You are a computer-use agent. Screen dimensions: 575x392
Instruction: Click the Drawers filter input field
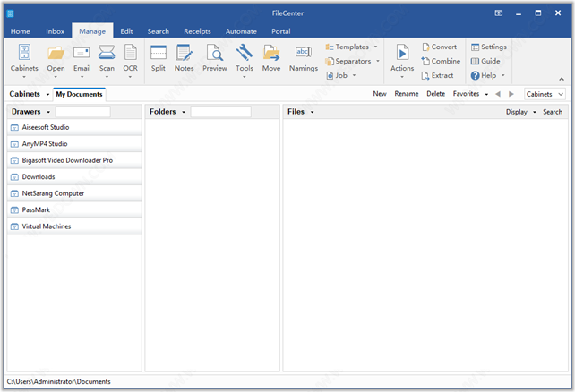pos(83,112)
